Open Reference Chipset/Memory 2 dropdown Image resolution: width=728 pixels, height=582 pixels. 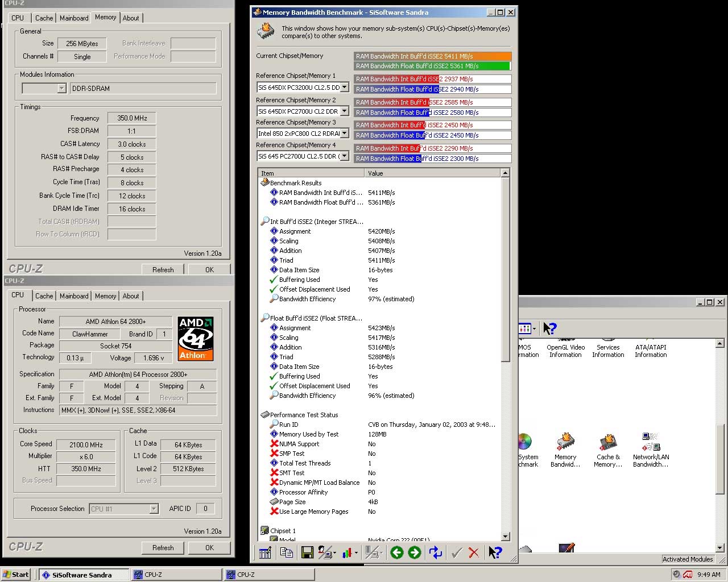point(344,111)
